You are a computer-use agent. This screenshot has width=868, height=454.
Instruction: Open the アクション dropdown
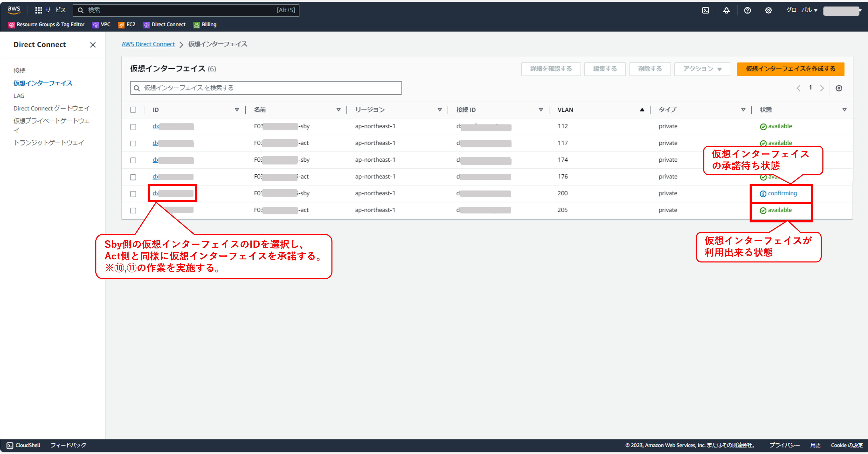point(702,69)
